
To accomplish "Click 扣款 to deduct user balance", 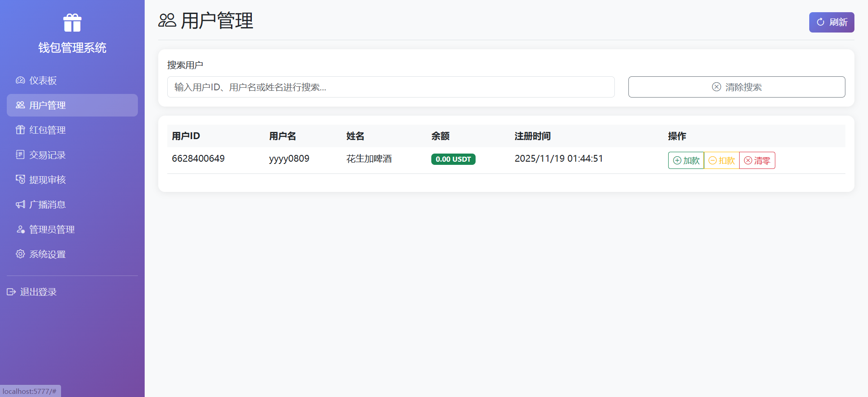I will coord(722,160).
